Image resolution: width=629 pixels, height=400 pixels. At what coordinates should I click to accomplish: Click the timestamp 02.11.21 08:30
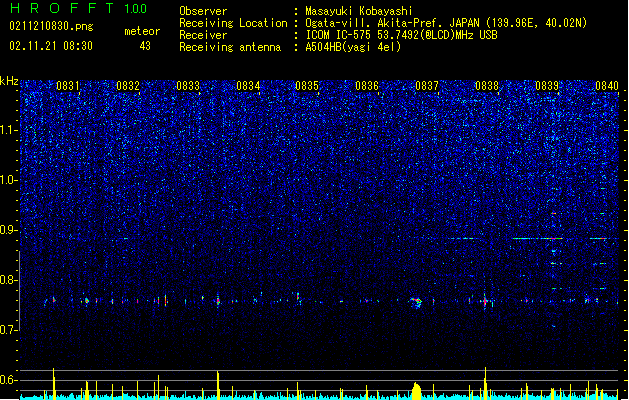pyautogui.click(x=51, y=46)
